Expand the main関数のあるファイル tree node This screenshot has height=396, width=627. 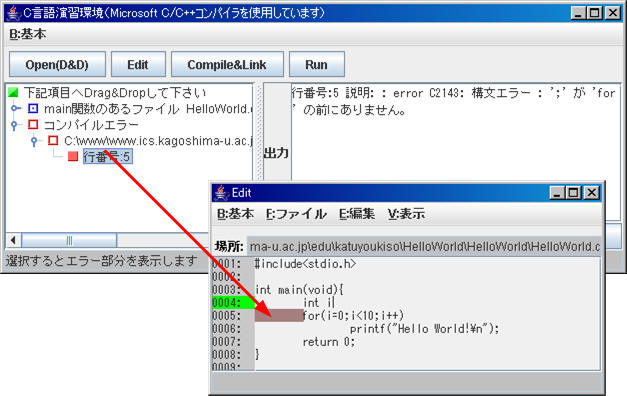pos(15,108)
